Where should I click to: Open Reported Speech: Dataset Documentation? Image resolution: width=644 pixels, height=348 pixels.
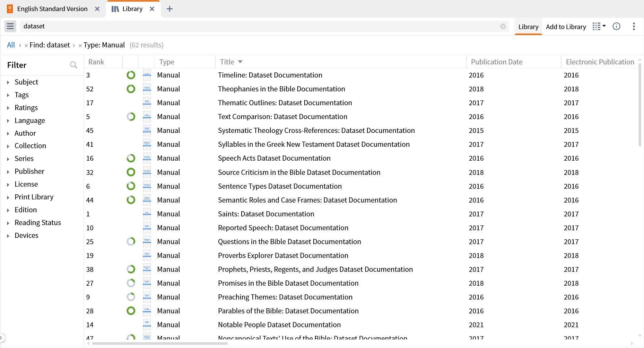(283, 227)
